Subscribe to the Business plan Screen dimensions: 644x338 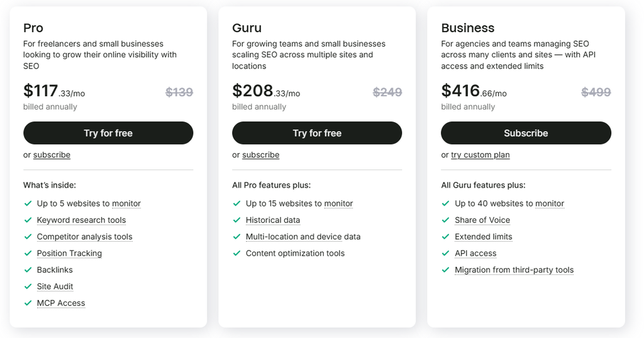[526, 133]
